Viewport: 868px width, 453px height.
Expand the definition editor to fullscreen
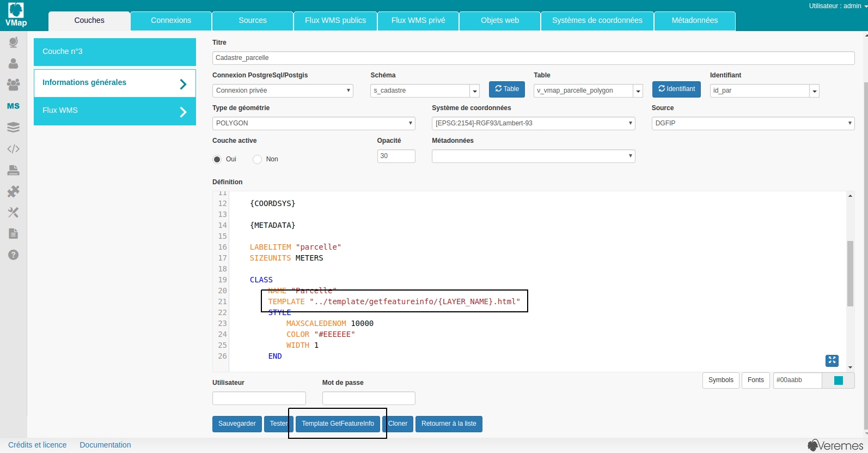click(x=832, y=360)
